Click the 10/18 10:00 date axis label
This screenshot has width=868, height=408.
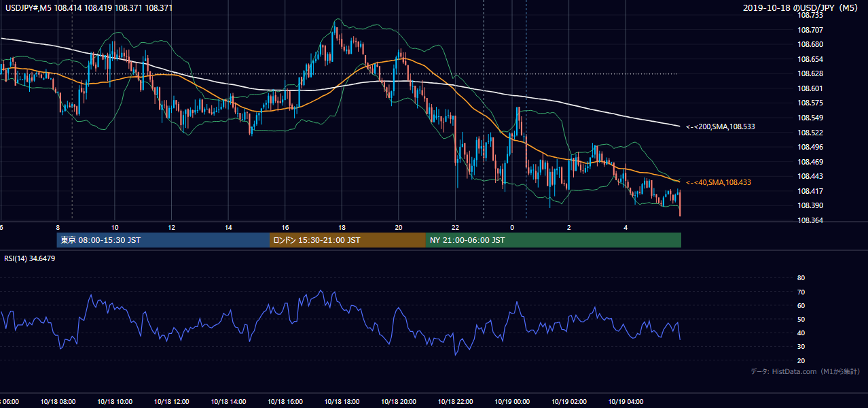115,401
